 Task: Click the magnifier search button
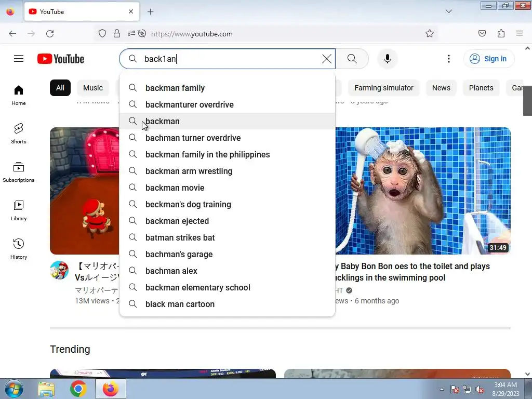[352, 59]
